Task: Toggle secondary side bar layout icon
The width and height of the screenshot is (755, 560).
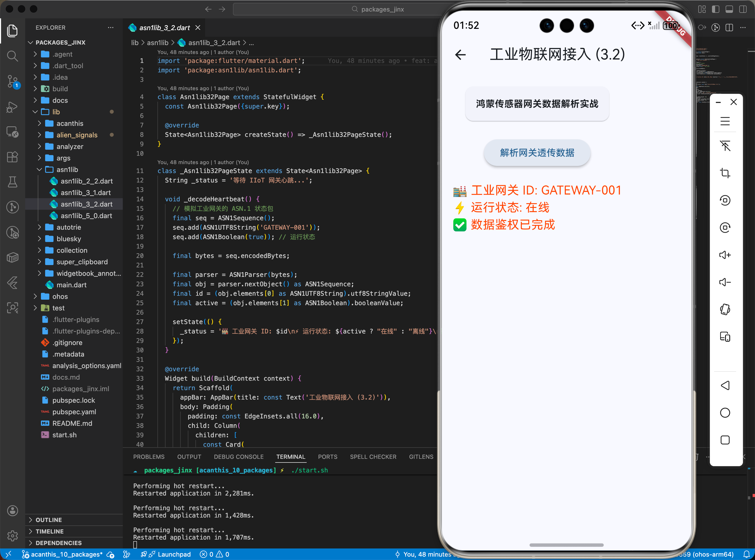Action: [x=743, y=9]
